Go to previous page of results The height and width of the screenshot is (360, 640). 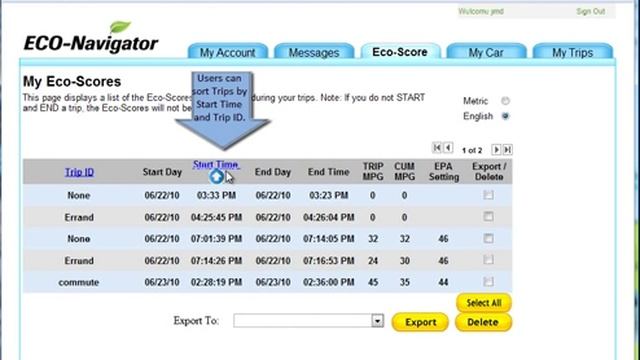[x=448, y=148]
